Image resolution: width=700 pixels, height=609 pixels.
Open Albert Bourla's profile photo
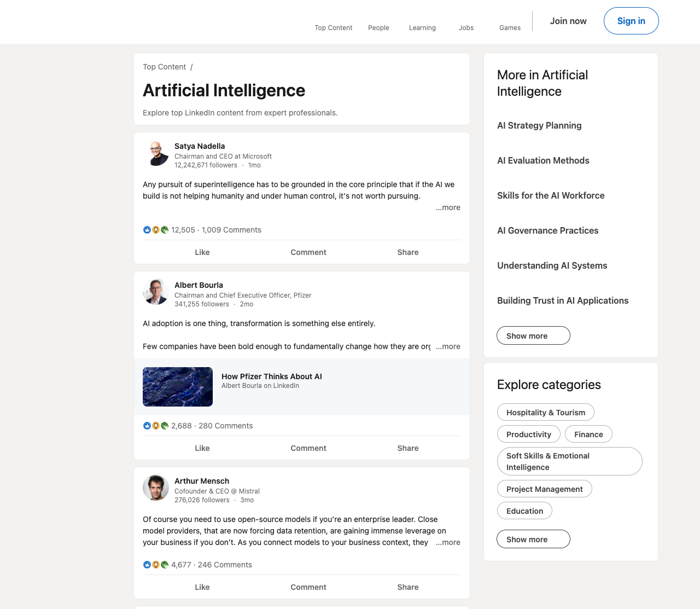(156, 292)
